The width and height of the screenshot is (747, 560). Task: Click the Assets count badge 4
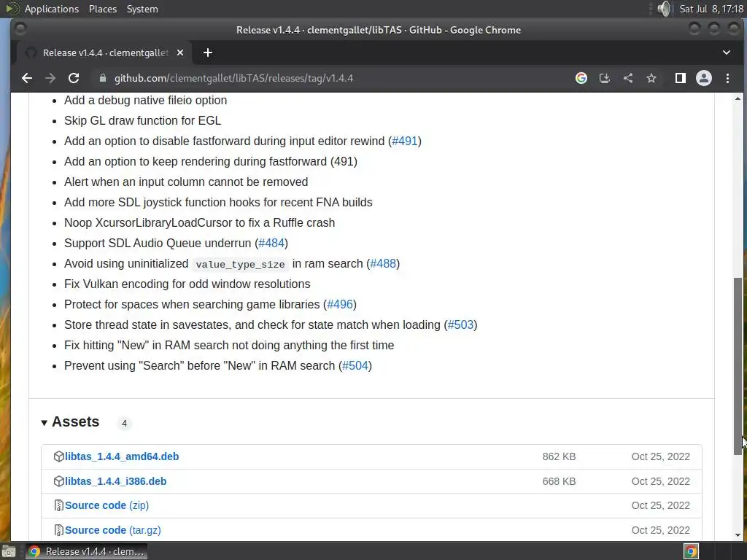(124, 424)
